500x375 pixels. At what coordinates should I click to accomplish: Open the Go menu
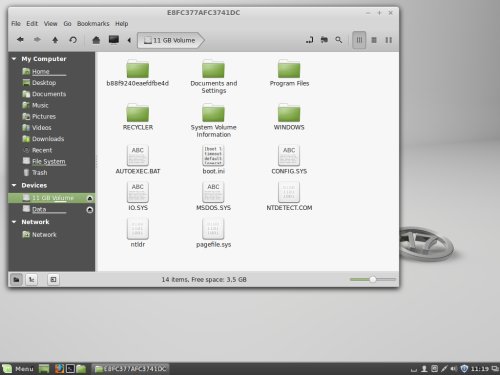[67, 24]
